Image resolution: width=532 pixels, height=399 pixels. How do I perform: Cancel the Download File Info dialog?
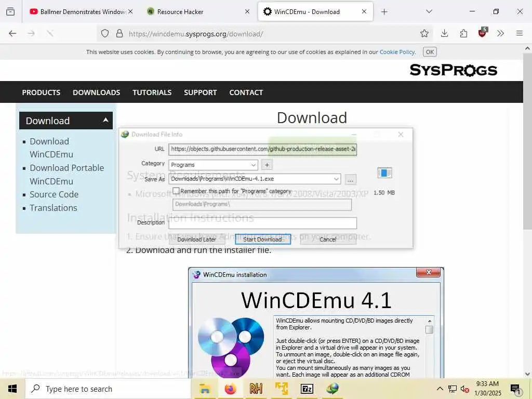328,239
